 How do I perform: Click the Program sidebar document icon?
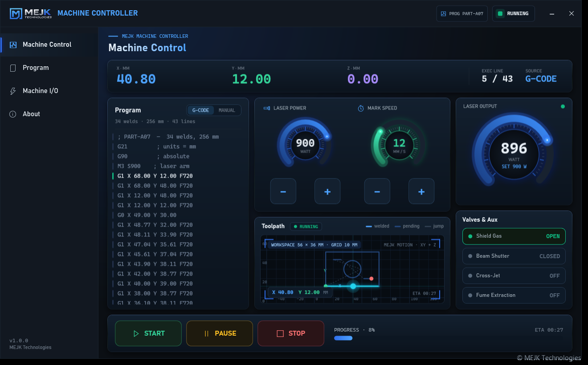[13, 68]
